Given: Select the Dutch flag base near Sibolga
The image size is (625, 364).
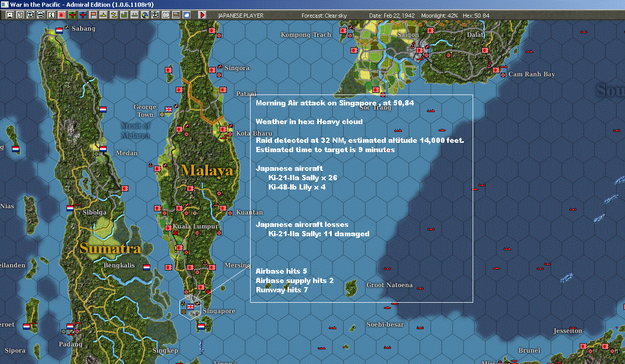Looking at the screenshot, I should [70, 208].
